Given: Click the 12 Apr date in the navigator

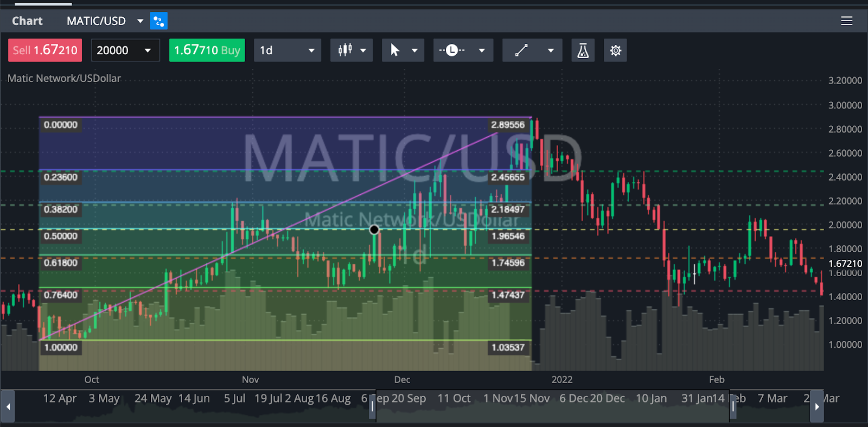Looking at the screenshot, I should (x=60, y=399).
